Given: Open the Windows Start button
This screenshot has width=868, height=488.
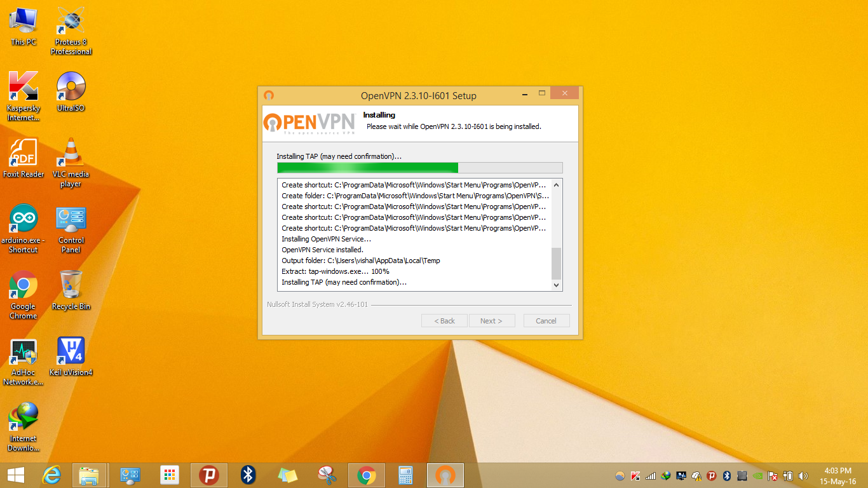Looking at the screenshot, I should (x=16, y=475).
